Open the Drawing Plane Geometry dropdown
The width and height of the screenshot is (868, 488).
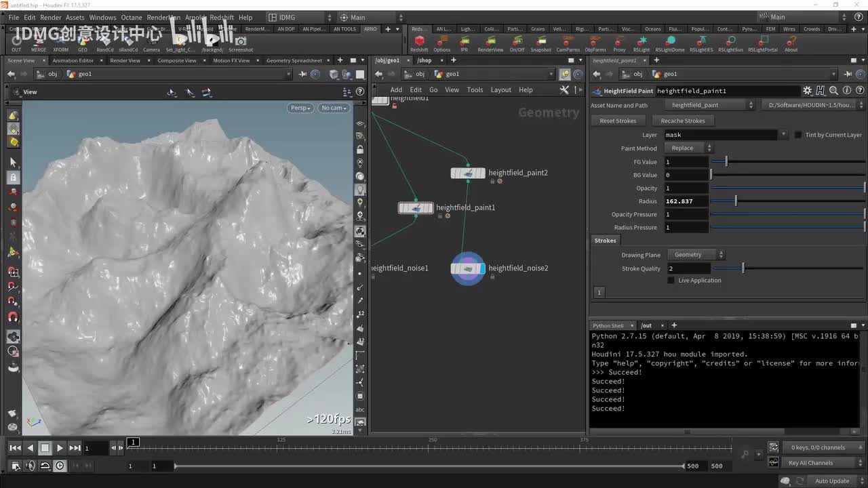(696, 255)
